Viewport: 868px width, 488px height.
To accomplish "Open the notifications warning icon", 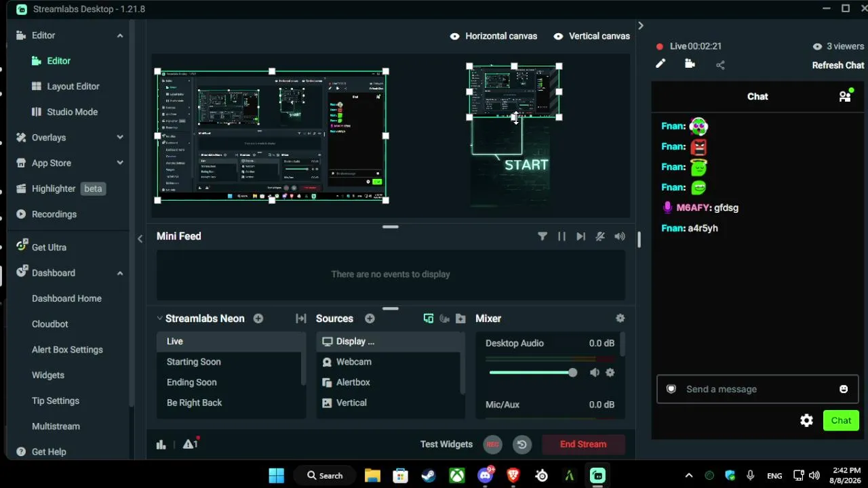I will point(190,444).
